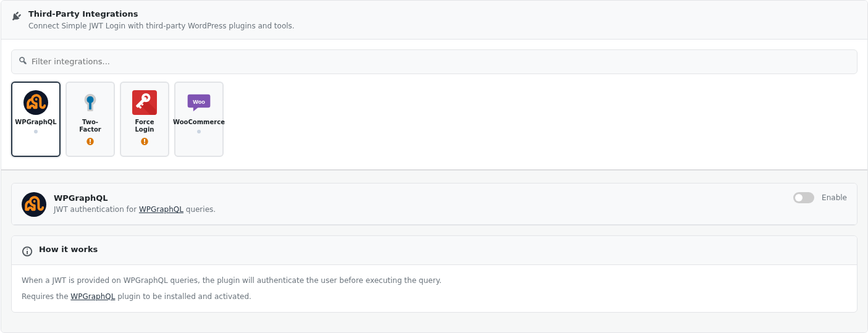Click the WooCommerce card status dot
Viewport: 868px width, 333px height.
tap(199, 132)
